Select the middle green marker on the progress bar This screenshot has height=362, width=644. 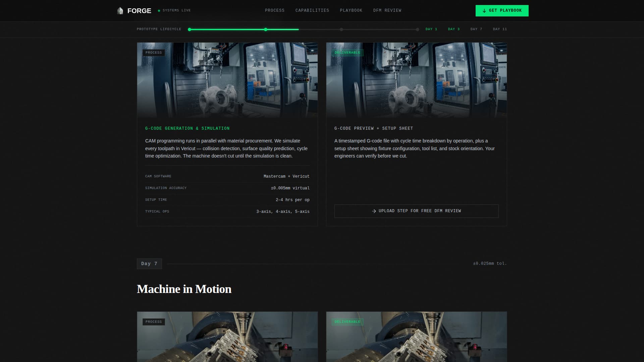point(265,29)
